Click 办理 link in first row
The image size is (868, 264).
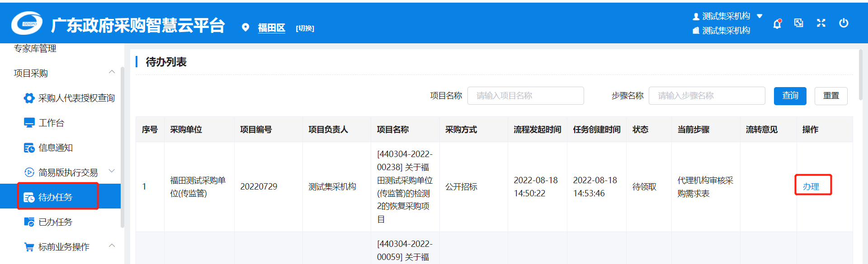811,186
